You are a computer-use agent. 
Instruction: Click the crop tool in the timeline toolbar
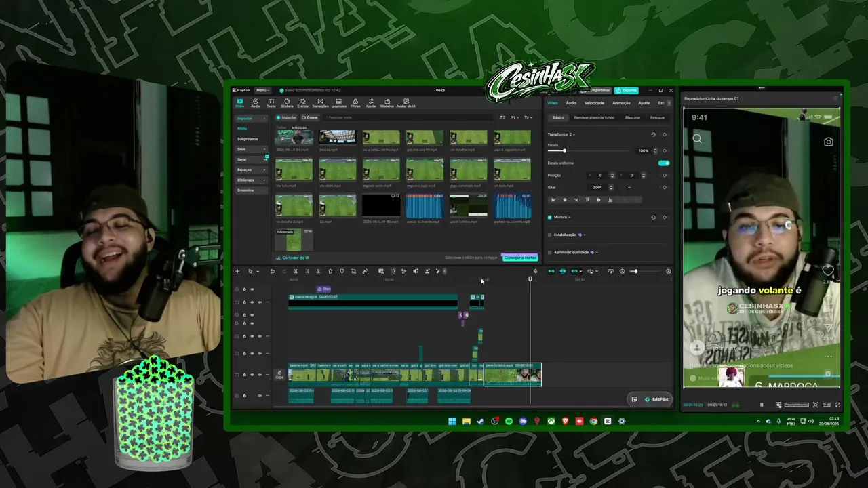point(353,271)
